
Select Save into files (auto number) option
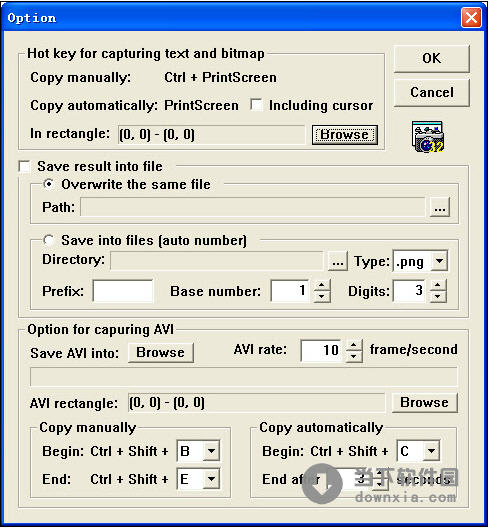point(49,240)
